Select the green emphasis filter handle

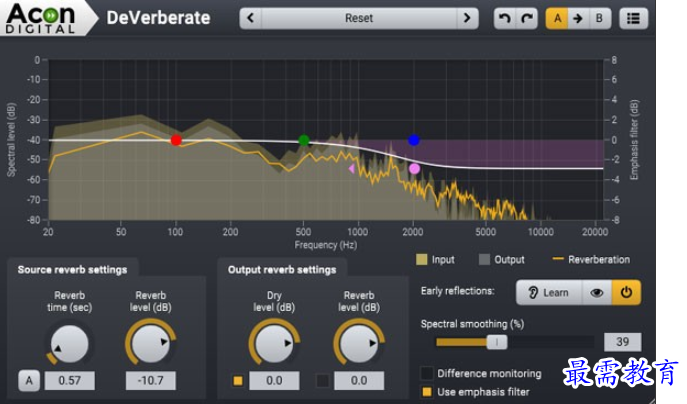pyautogui.click(x=304, y=140)
